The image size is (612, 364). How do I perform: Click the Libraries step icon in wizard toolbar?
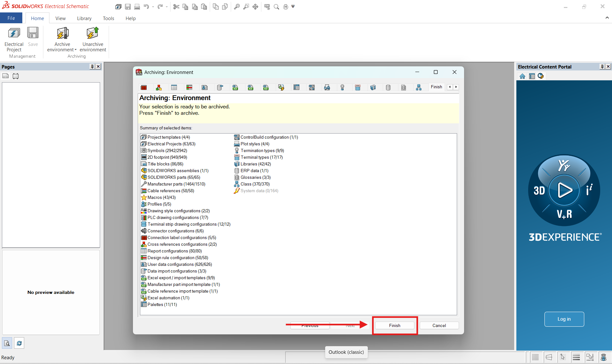(x=373, y=87)
